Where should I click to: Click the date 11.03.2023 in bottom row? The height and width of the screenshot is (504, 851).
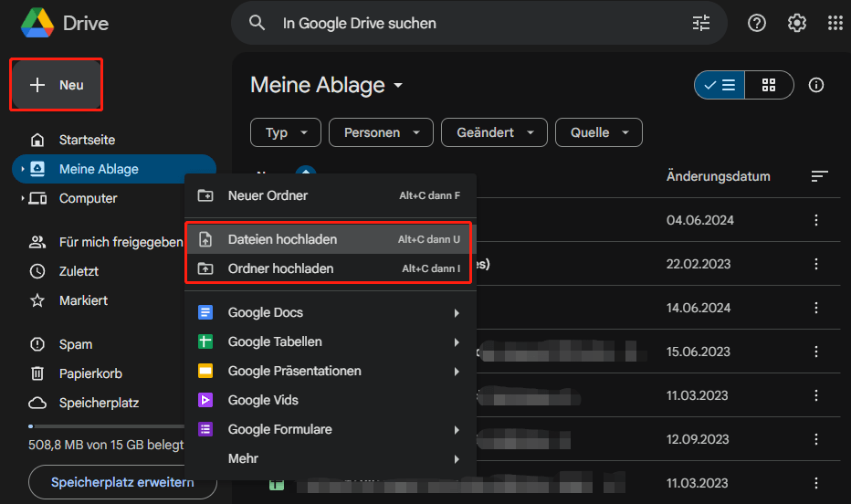tap(697, 483)
